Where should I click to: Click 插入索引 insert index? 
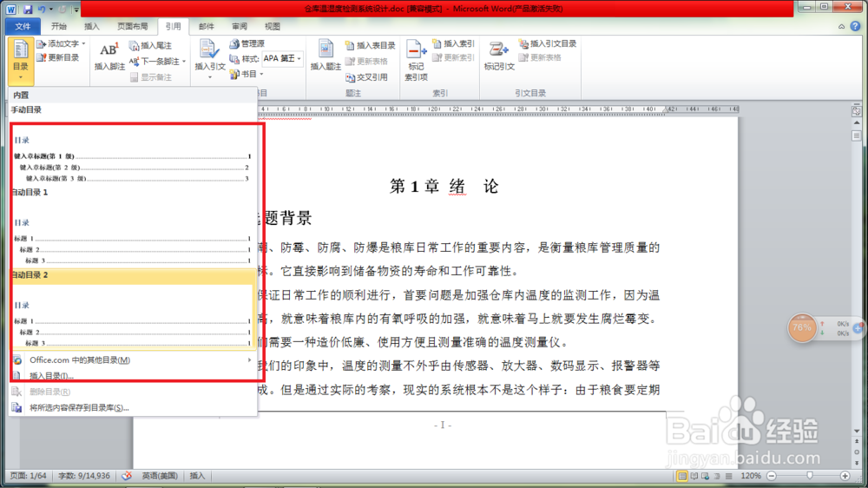pos(453,43)
